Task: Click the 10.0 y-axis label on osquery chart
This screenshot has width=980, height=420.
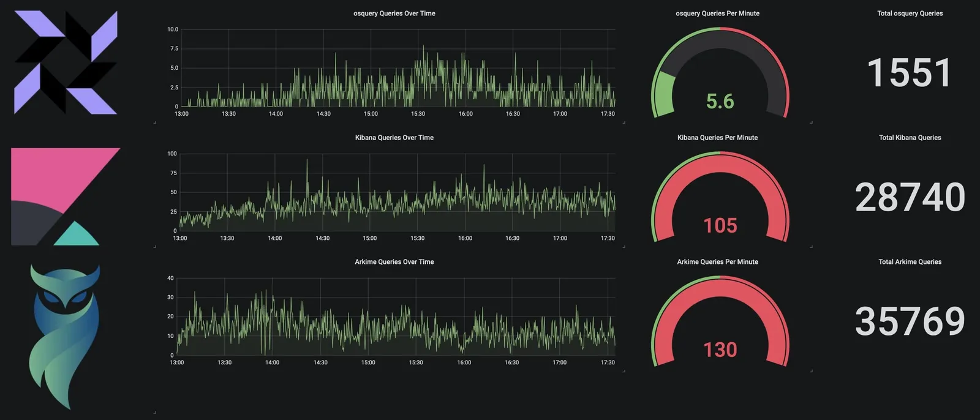Action: pos(173,29)
